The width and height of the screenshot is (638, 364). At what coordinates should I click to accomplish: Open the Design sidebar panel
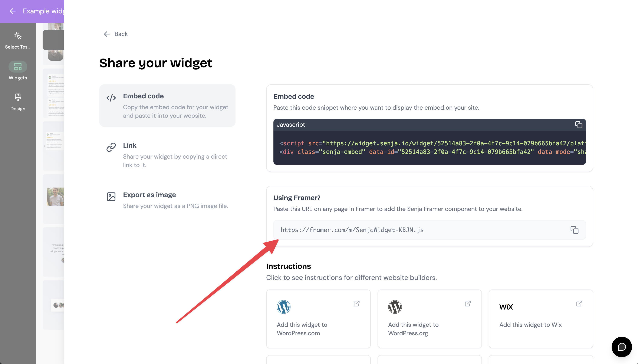18,102
